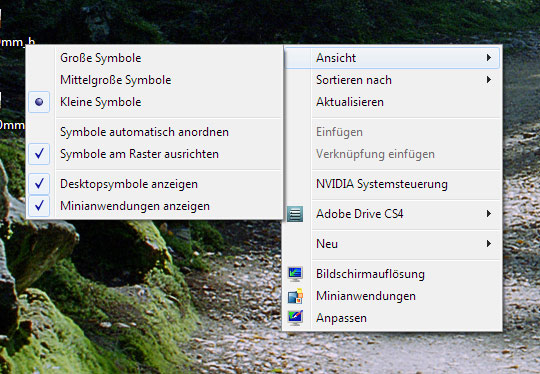The width and height of the screenshot is (540, 374).
Task: Open the Minianwendungen gallery entry
Action: coord(392,296)
